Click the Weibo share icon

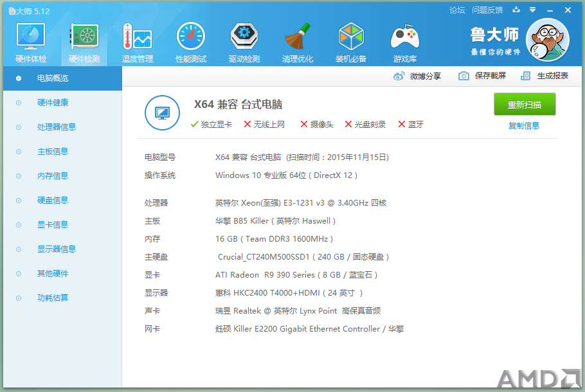click(399, 76)
